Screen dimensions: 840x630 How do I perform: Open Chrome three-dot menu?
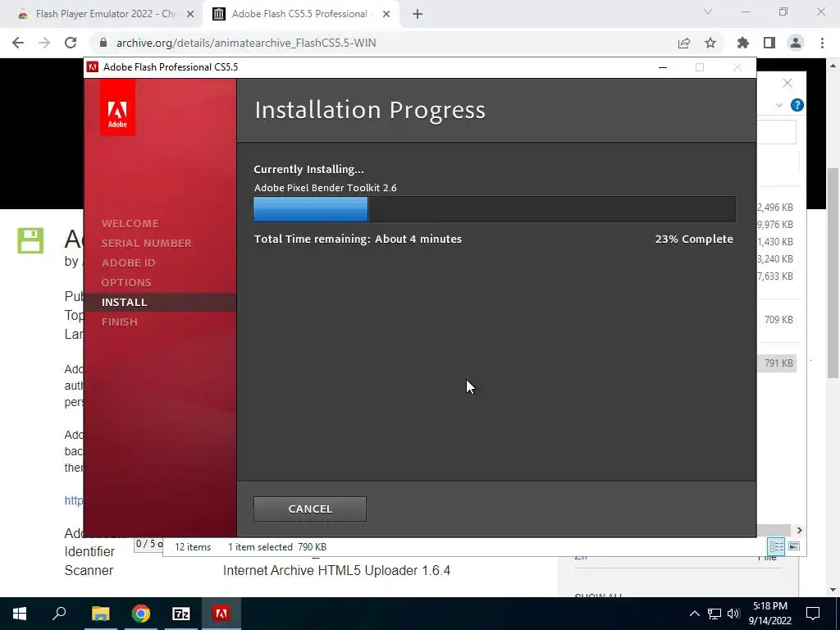click(822, 43)
